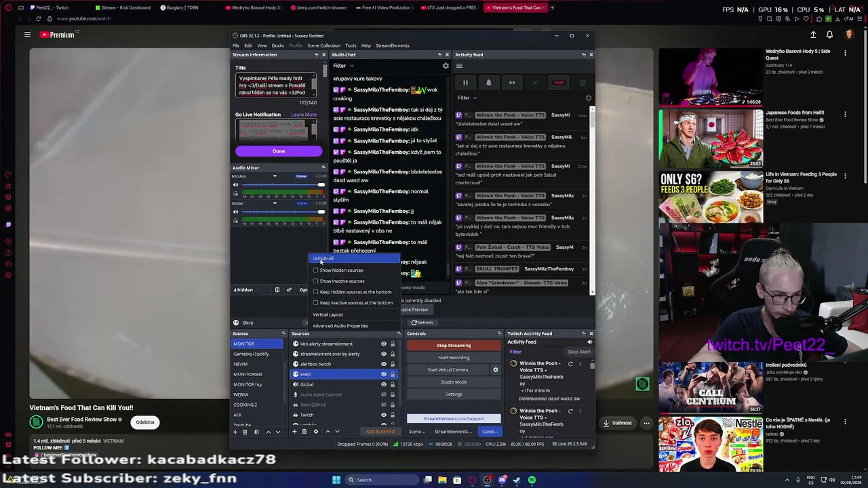Open Activity feed settings gear icon

tap(588, 98)
